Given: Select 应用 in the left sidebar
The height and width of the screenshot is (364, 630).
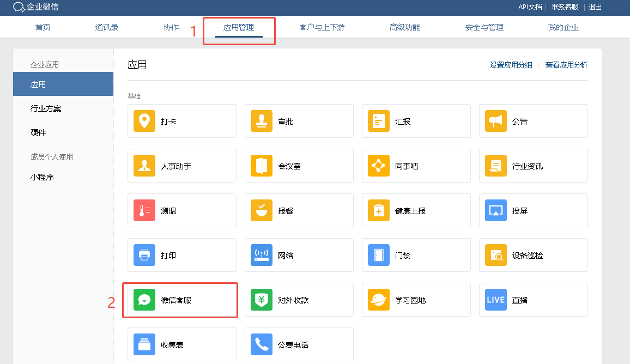Looking at the screenshot, I should [x=63, y=84].
